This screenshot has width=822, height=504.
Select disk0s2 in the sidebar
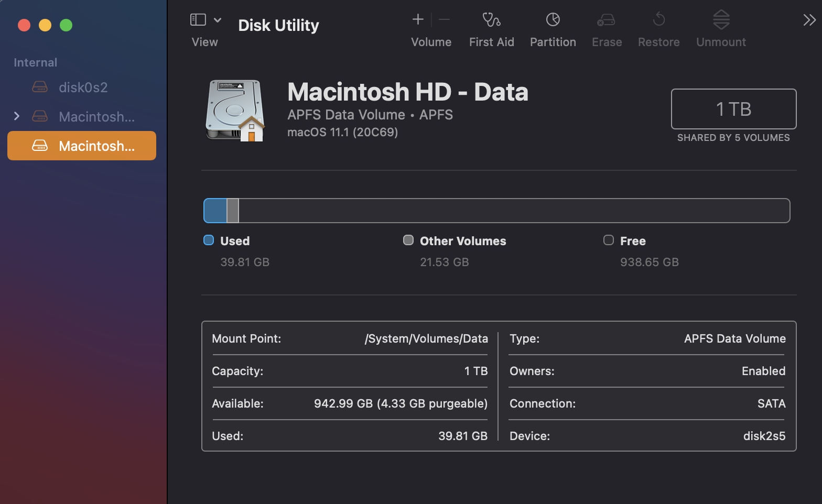click(83, 87)
